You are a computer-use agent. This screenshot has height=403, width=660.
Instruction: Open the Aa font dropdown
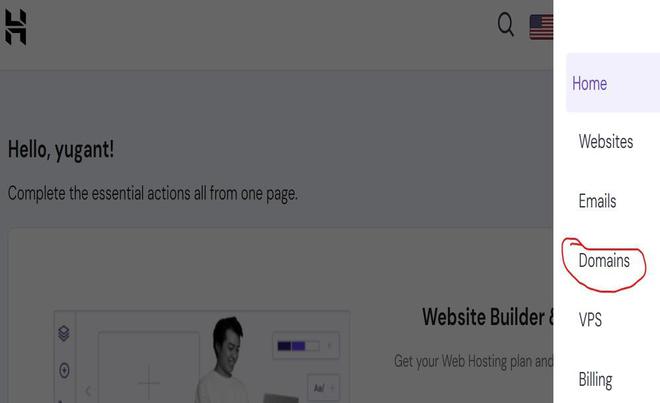[x=323, y=387]
